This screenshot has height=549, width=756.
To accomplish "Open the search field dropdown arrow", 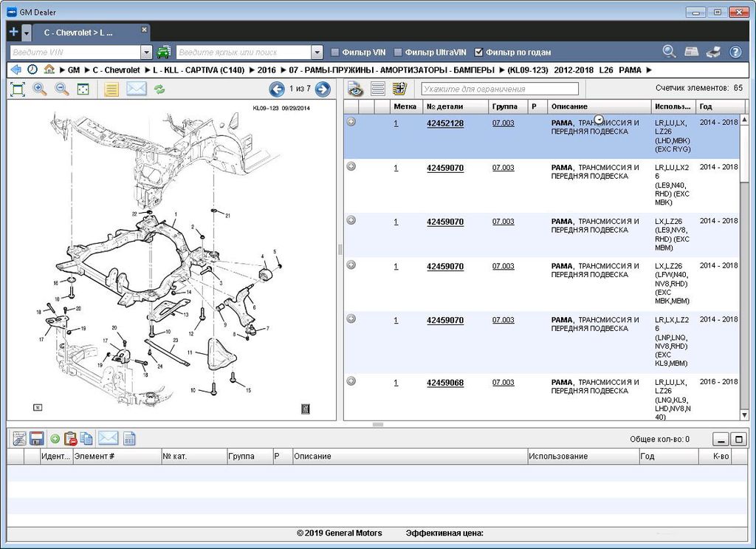I will 317,52.
